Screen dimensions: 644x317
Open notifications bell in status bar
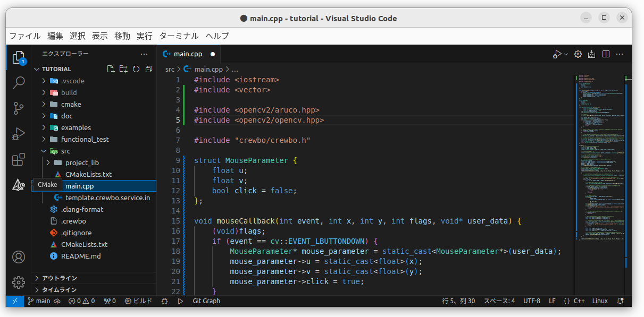point(620,301)
